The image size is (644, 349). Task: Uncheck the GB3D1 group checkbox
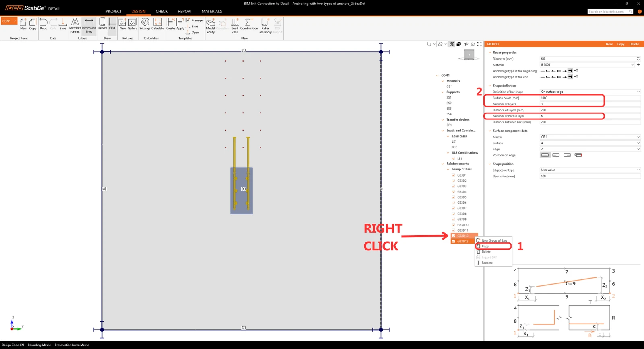point(454,175)
